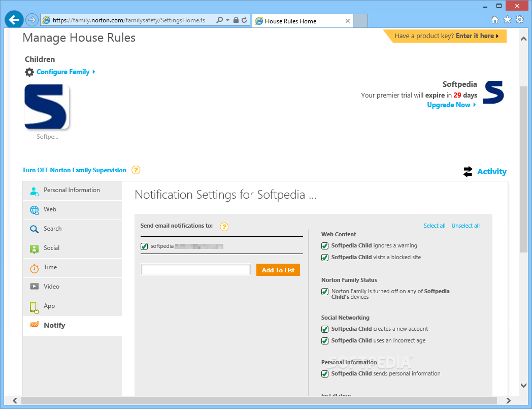
Task: Uncheck the softpedia email recipient checkbox
Action: tap(144, 246)
